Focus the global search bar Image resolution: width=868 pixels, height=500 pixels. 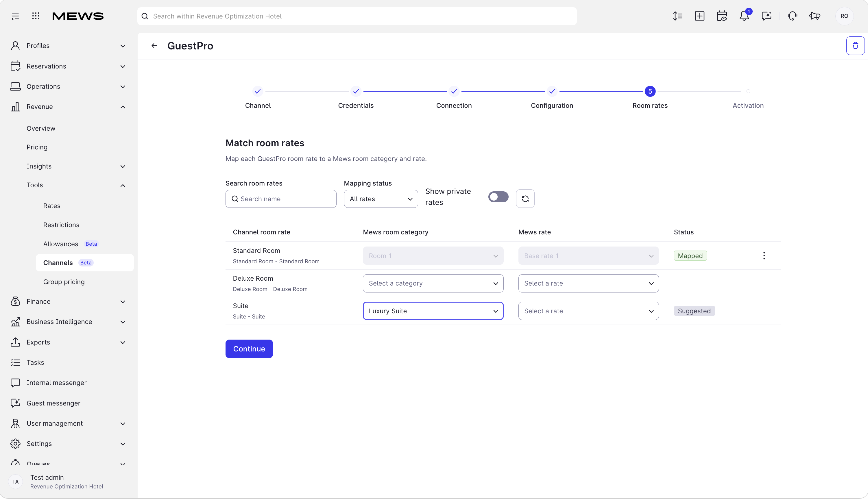coord(357,16)
